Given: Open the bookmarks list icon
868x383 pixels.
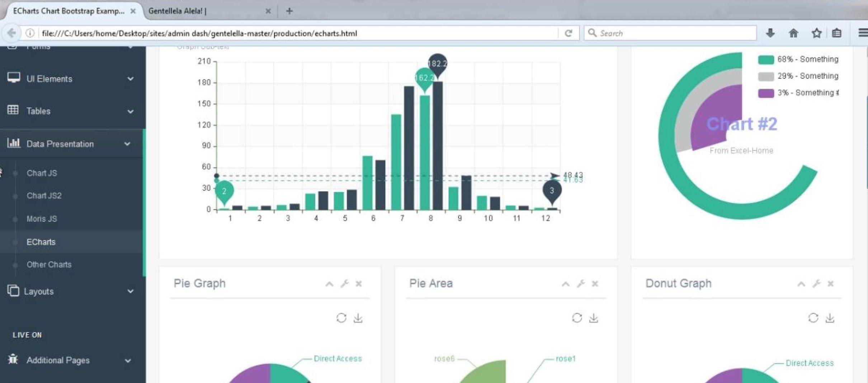Looking at the screenshot, I should coord(837,33).
